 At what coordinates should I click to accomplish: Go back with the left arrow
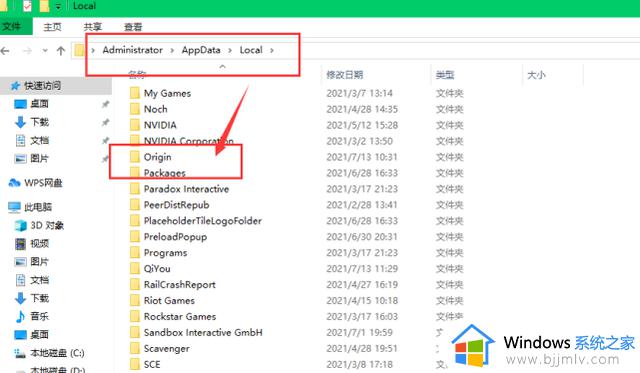coord(5,51)
